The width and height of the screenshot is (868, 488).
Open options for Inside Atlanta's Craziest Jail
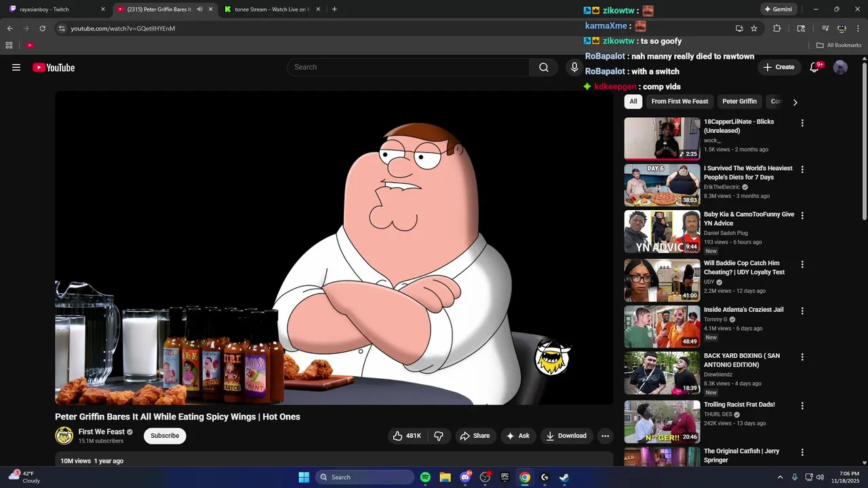[x=802, y=310]
